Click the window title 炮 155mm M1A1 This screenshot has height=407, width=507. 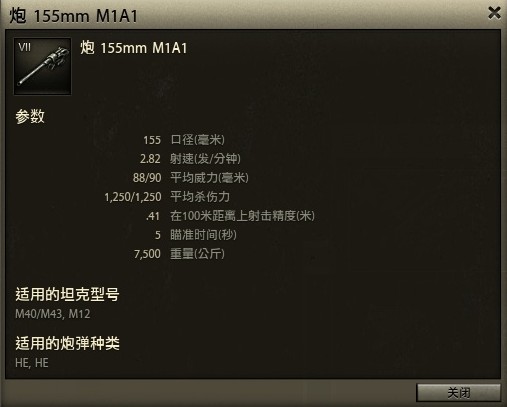tap(74, 16)
